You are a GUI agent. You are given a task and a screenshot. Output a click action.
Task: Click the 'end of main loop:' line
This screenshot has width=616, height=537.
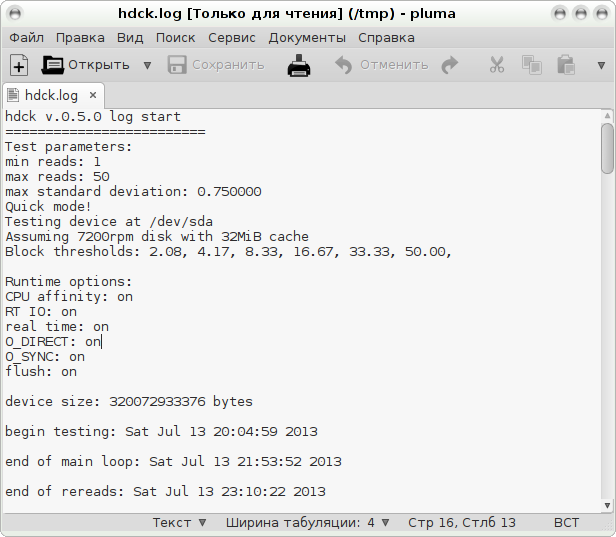pos(173,462)
